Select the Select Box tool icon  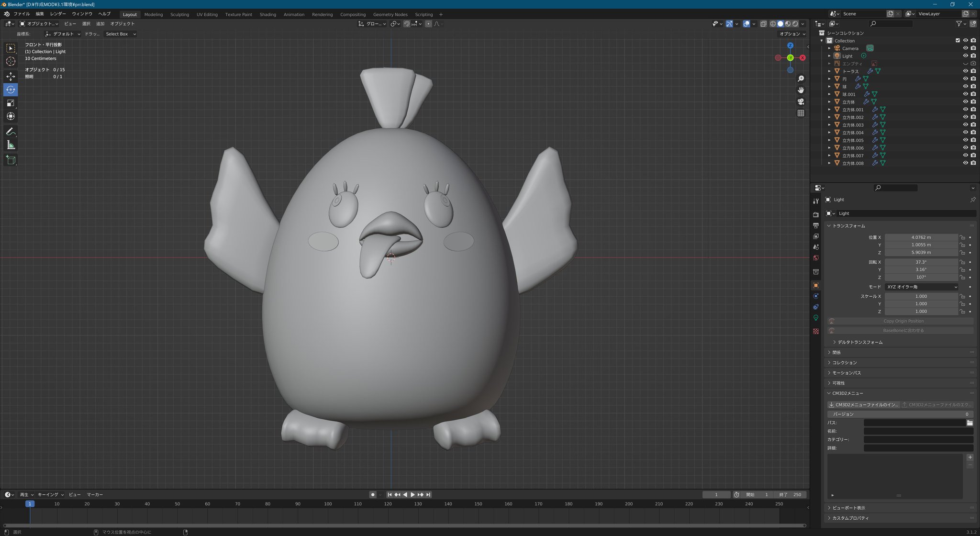tap(11, 48)
